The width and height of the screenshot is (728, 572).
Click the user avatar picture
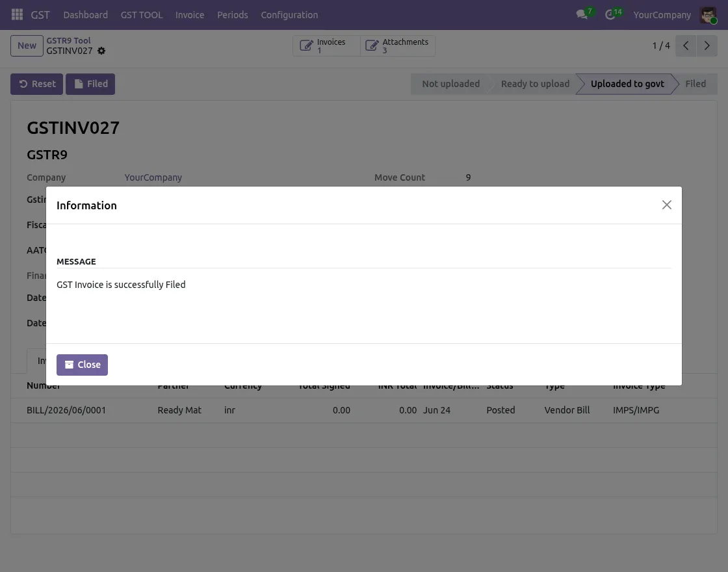coord(708,15)
